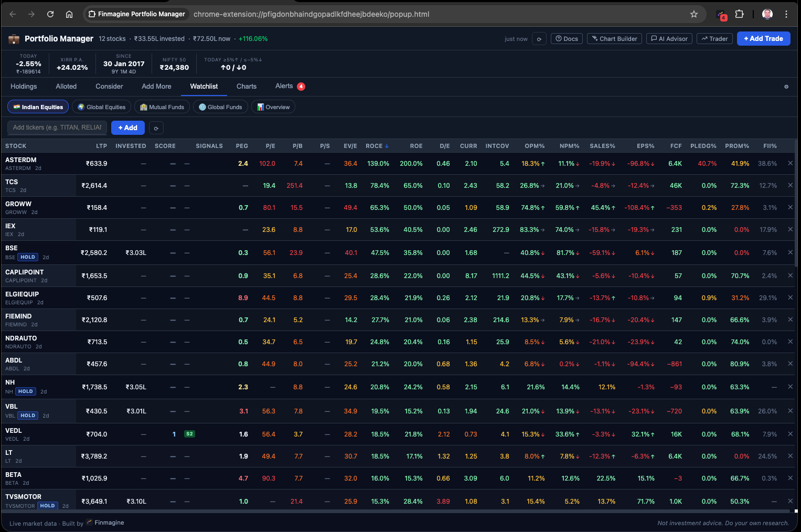
Task: Select the S2 signal badge on VEDL row
Action: [189, 434]
